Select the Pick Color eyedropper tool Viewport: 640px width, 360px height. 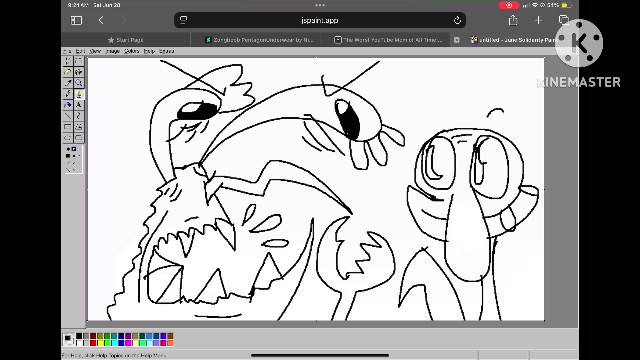[x=68, y=83]
